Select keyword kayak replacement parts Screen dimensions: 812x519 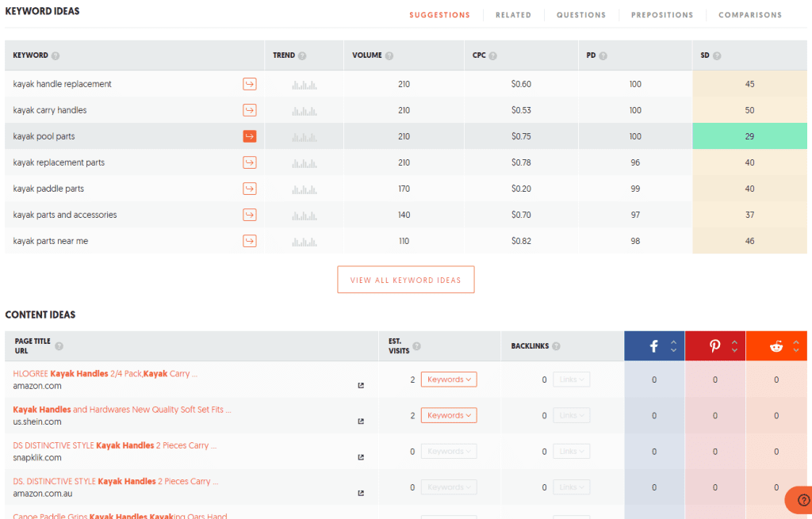[x=59, y=162]
